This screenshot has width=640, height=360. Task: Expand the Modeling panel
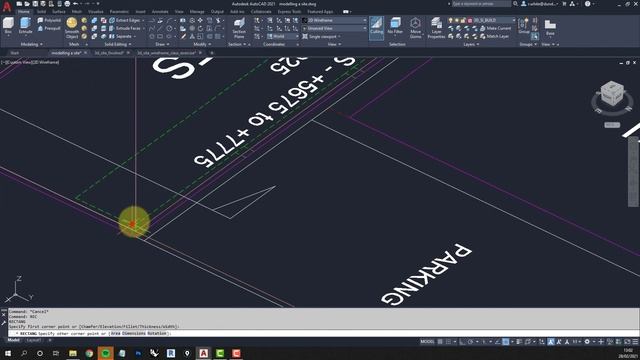pyautogui.click(x=32, y=44)
